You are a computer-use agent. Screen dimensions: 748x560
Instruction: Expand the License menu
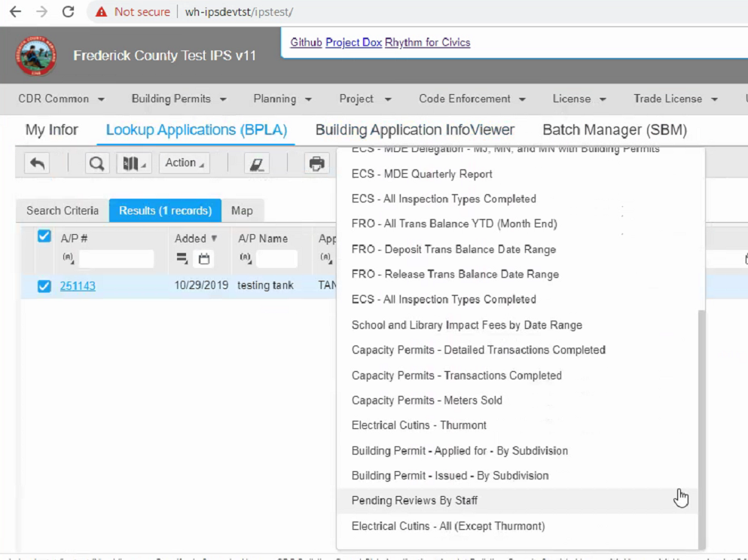[x=579, y=99]
